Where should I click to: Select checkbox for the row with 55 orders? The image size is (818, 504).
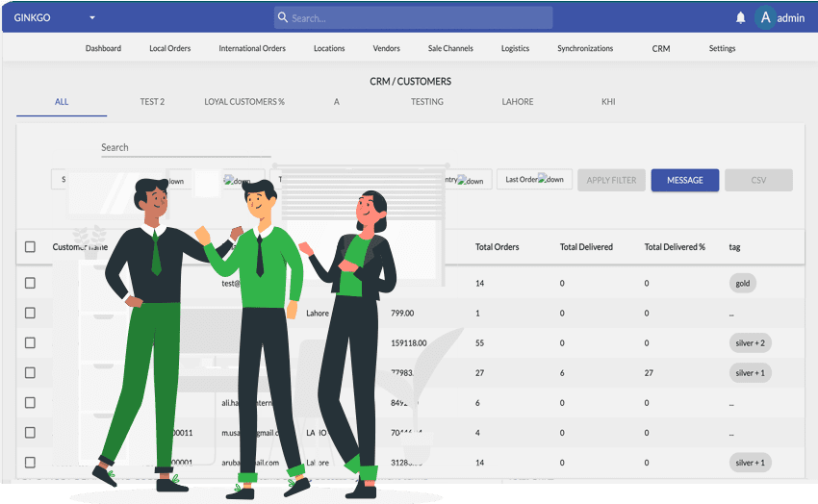30,342
